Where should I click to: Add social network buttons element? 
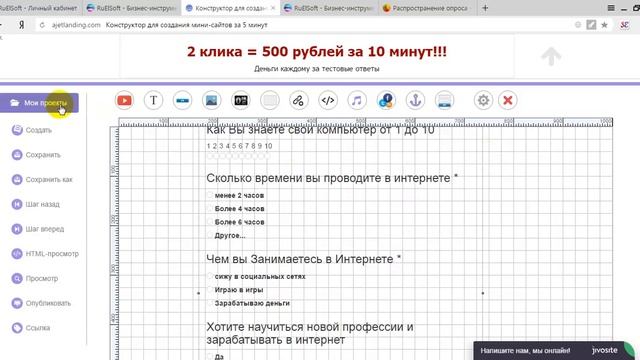tap(386, 100)
